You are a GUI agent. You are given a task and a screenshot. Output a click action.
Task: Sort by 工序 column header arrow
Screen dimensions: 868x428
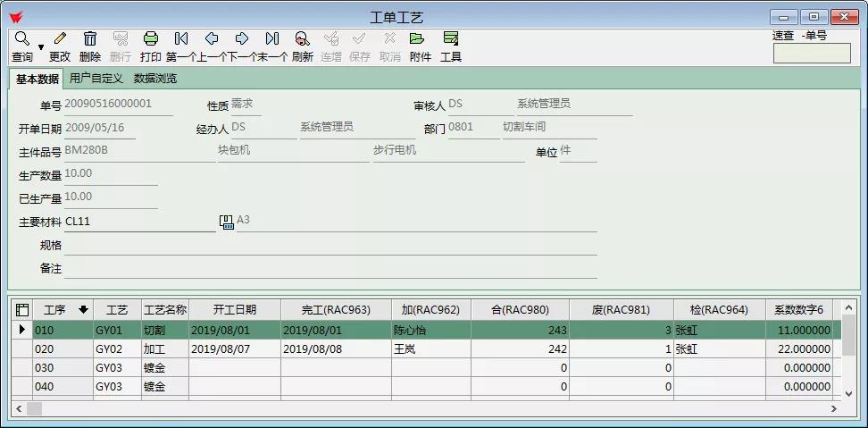84,310
